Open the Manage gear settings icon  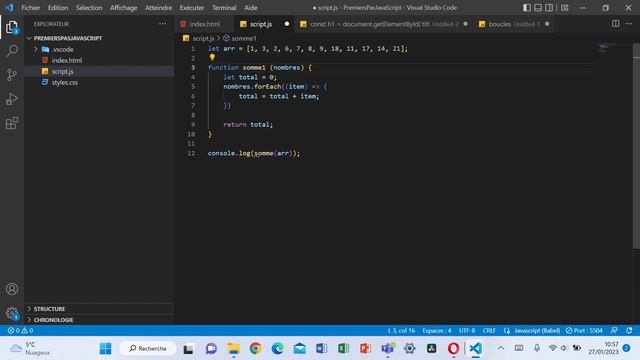pyautogui.click(x=12, y=313)
